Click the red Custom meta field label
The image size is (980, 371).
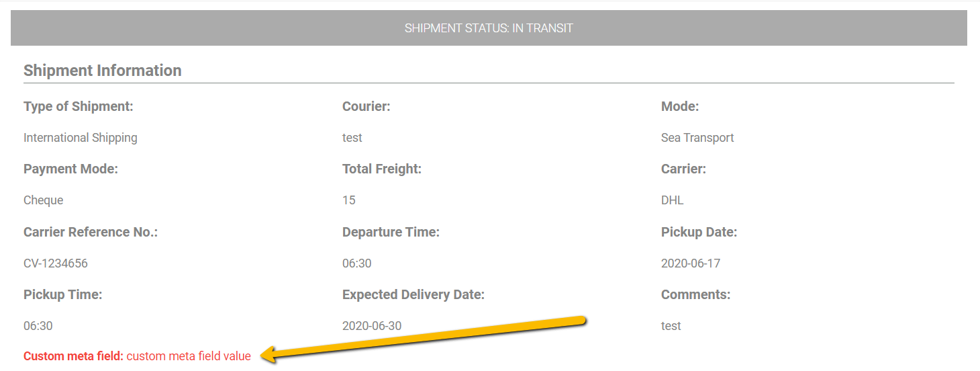tap(73, 356)
